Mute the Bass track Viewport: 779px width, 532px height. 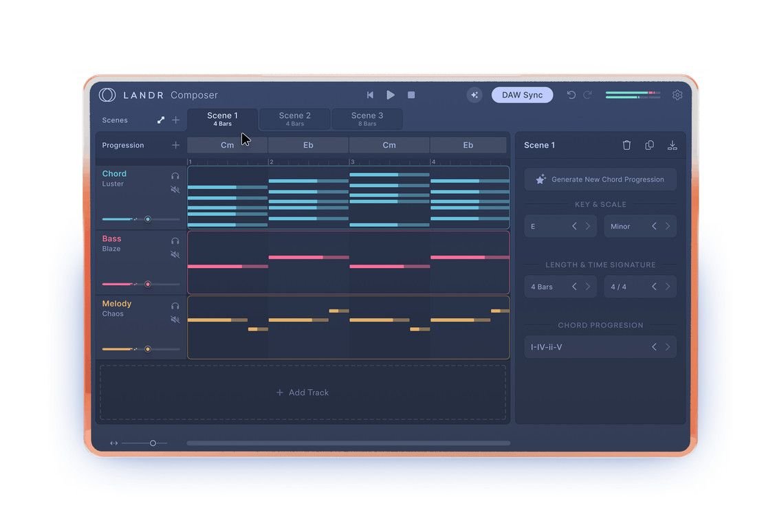click(175, 254)
